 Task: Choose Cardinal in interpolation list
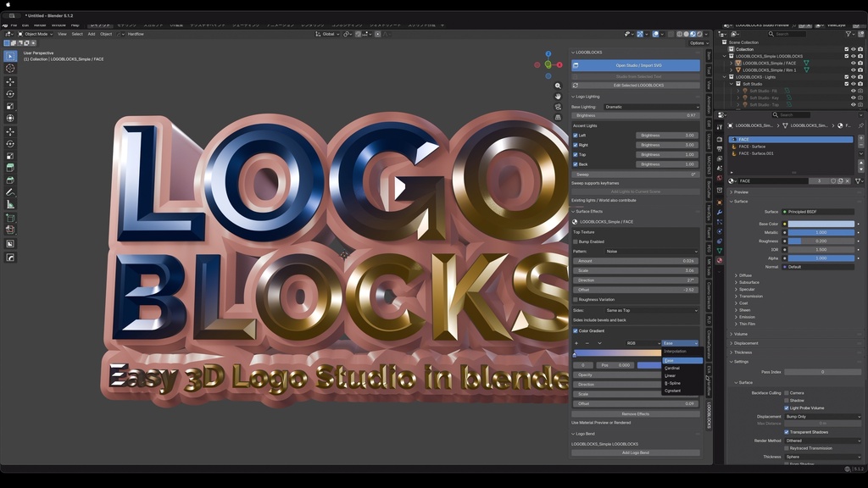coord(682,368)
